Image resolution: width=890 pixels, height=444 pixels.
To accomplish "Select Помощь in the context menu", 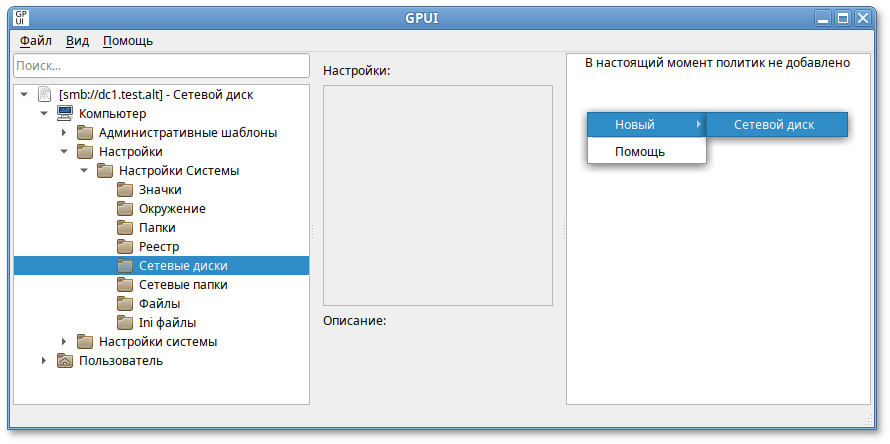I will [640, 152].
